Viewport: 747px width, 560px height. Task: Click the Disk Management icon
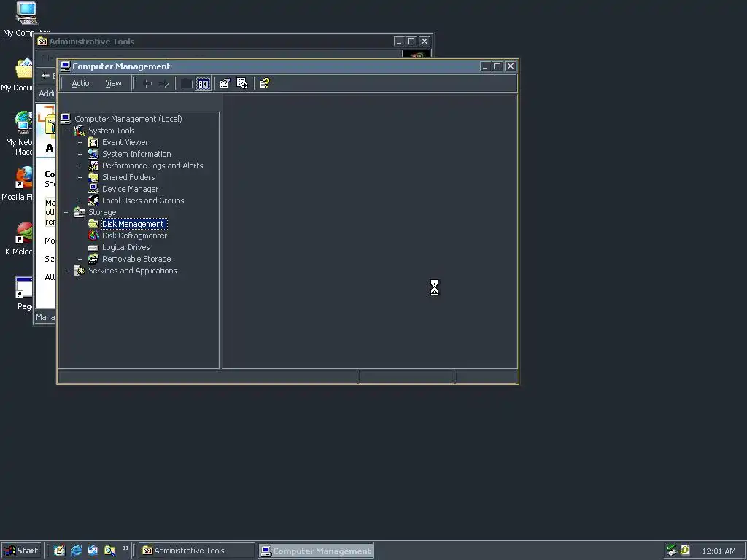point(93,224)
